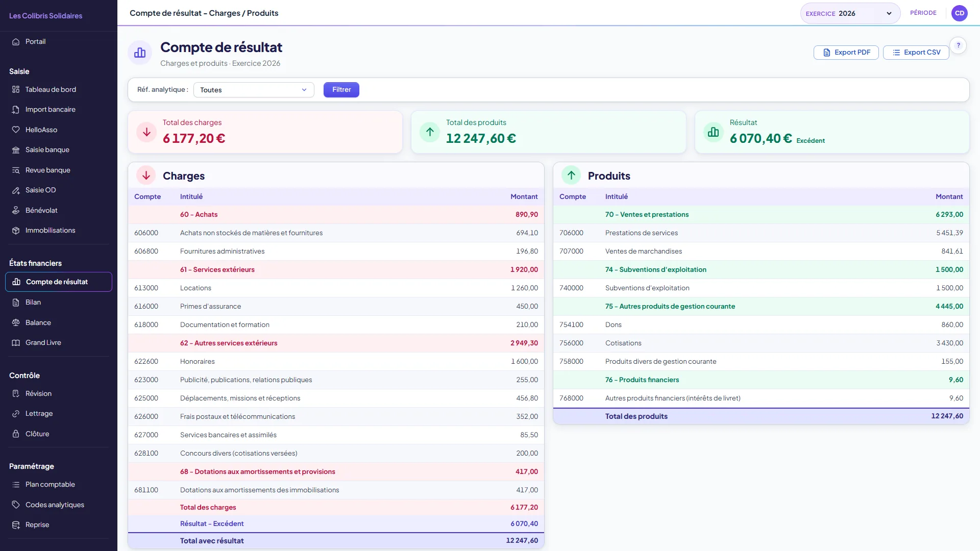Open the CD user avatar
The image size is (980, 551).
point(960,13)
